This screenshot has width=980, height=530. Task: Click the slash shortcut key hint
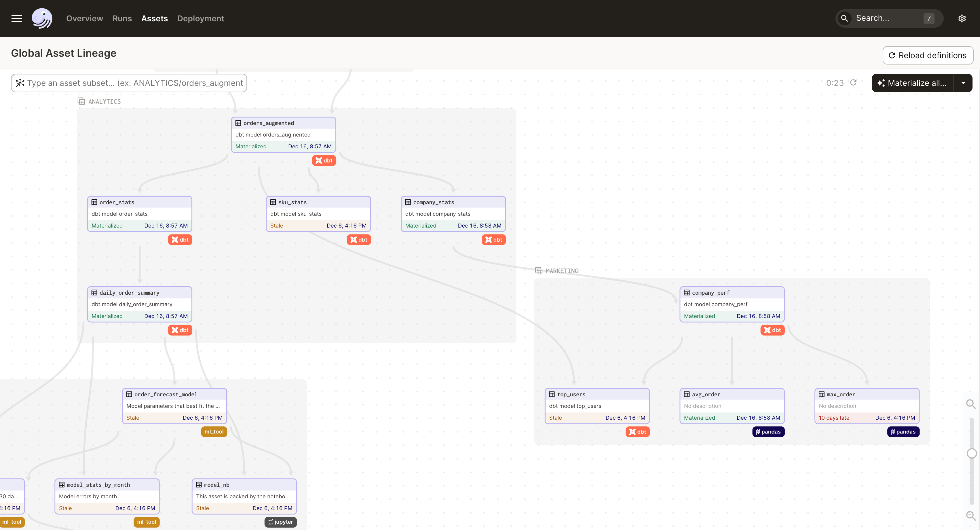[x=929, y=18]
